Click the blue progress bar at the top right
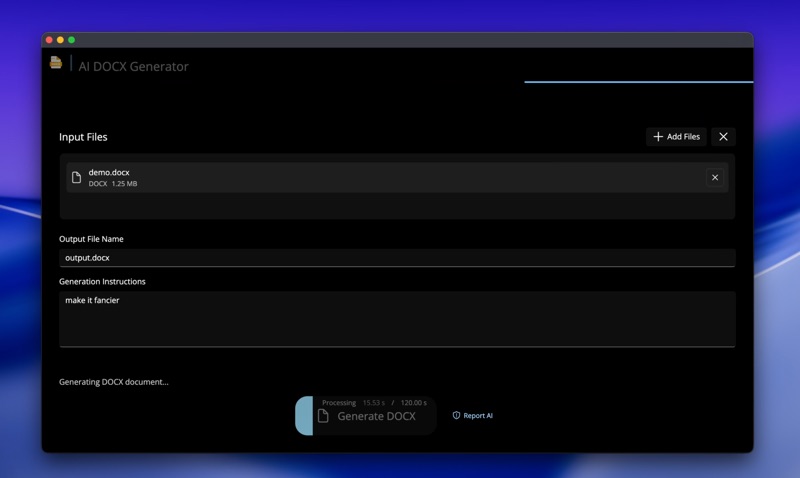Screen dimensions: 800x478 639,82
